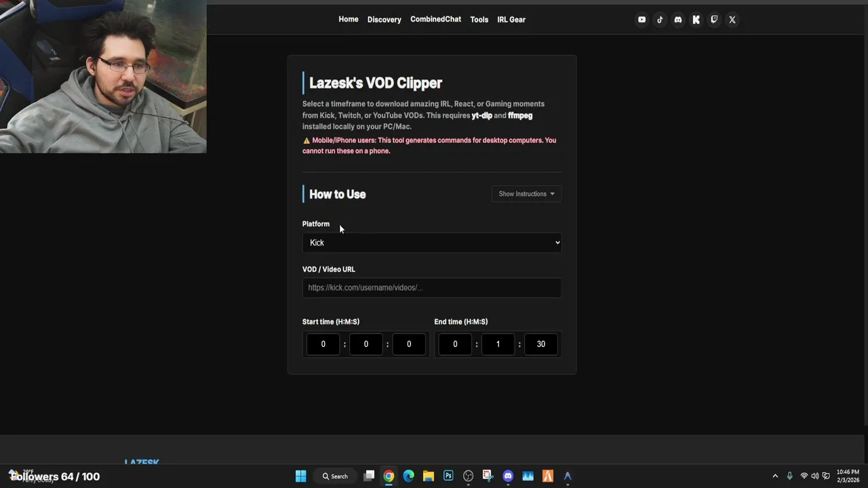Screen dimensions: 868x488
Task: Open the orange app icon on the taskbar
Action: (547, 476)
